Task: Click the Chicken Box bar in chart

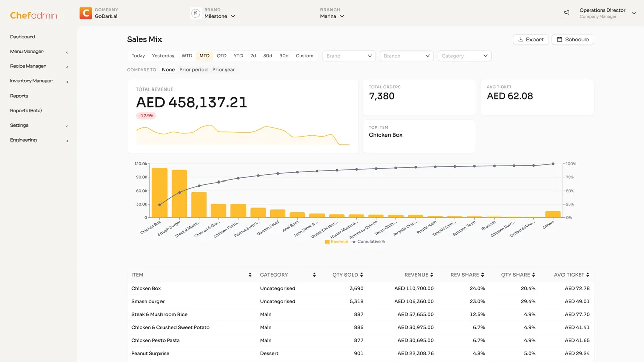Action: [159, 193]
